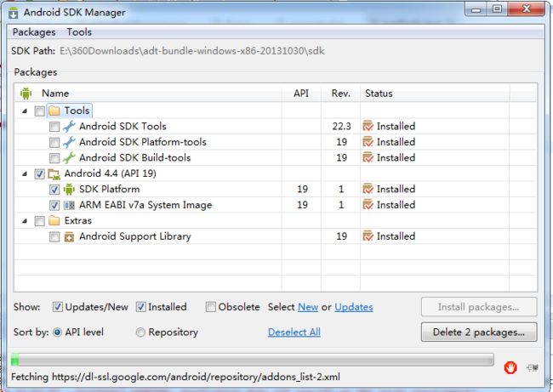Click the New link to select new packages
553x392 pixels.
pyautogui.click(x=308, y=307)
